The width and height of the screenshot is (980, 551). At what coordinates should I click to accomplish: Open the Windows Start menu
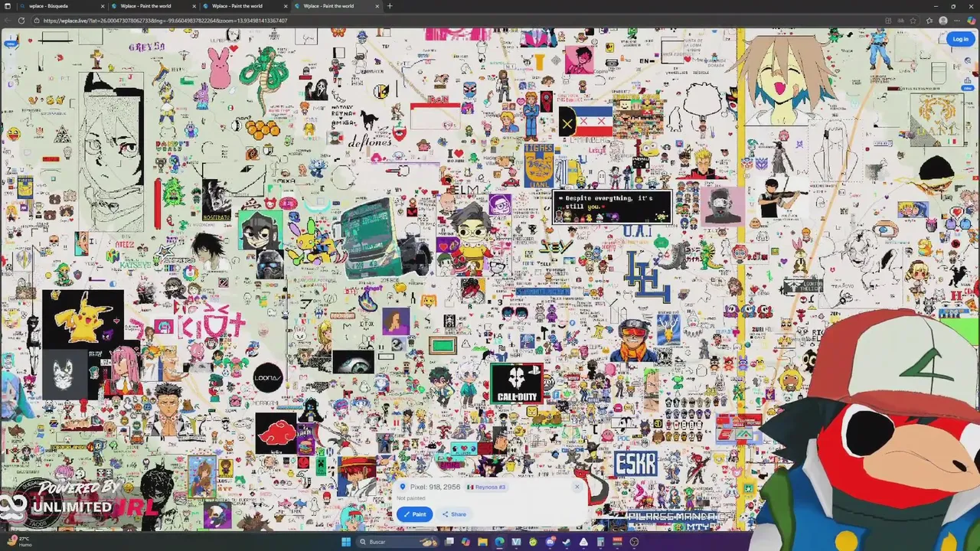click(346, 542)
